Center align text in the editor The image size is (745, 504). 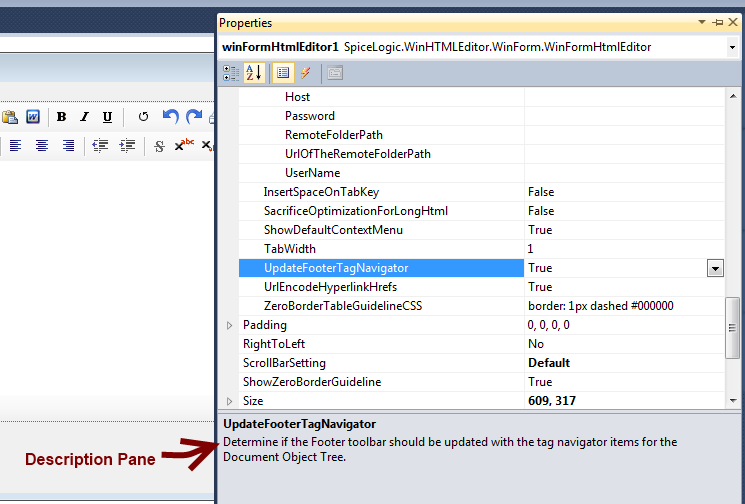coord(42,146)
